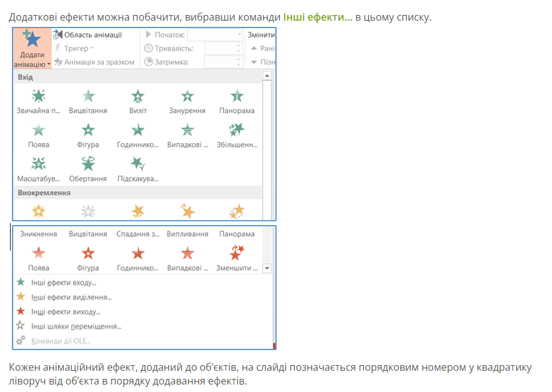552x392 pixels.
Task: Click the first emphasis pulse star icon
Action: click(x=38, y=211)
